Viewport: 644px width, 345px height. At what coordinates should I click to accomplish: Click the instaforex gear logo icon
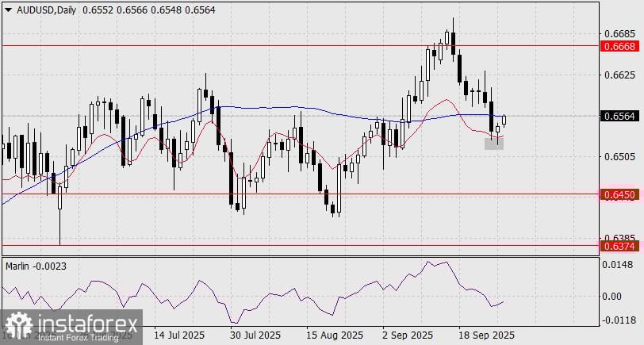(19, 326)
